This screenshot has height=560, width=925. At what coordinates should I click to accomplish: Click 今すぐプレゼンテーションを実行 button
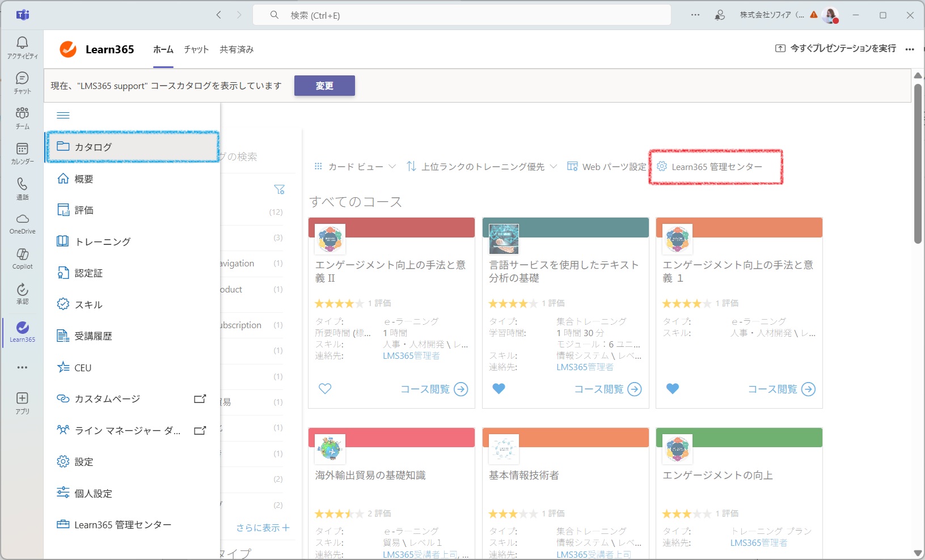click(835, 49)
